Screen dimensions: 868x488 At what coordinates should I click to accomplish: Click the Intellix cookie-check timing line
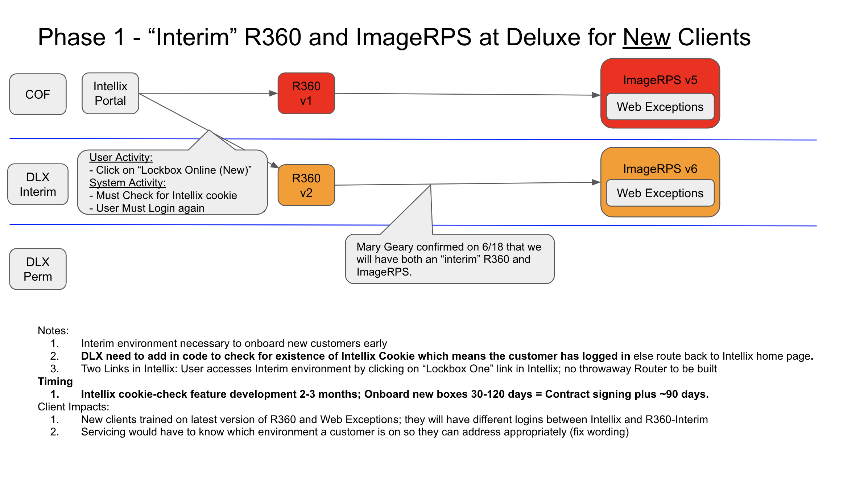[x=394, y=394]
